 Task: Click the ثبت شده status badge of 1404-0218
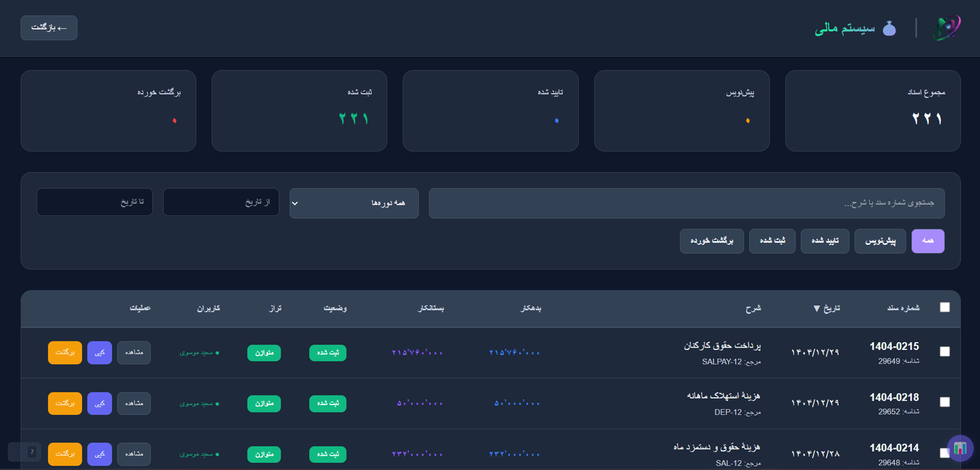click(x=328, y=404)
